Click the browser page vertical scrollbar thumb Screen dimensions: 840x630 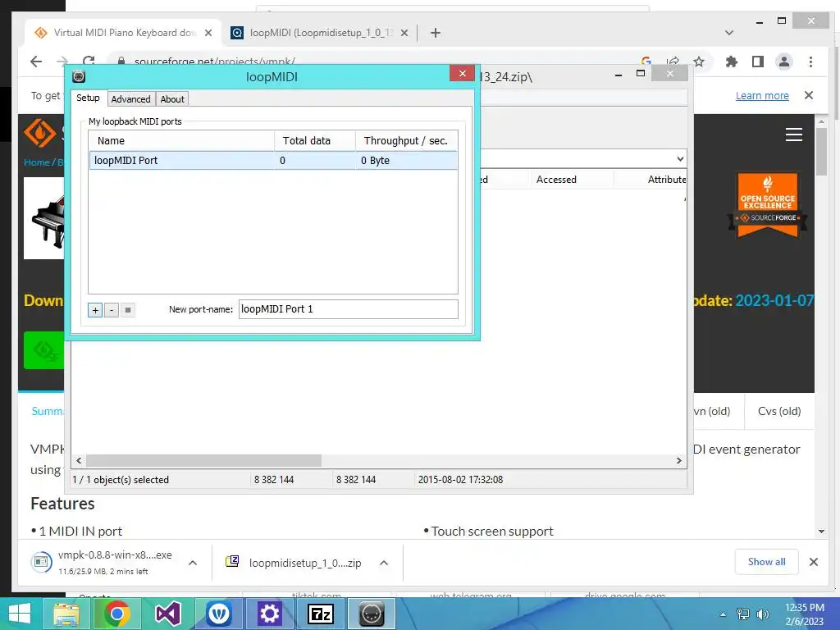[822, 152]
